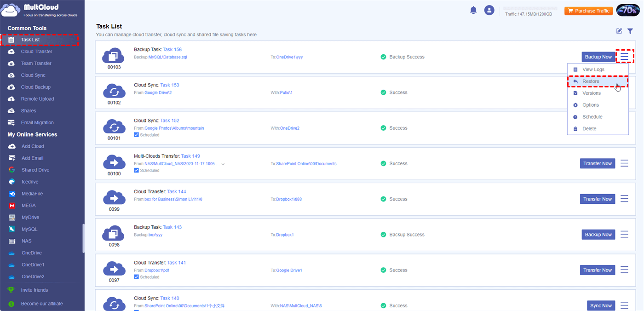The height and width of the screenshot is (311, 644).
Task: Select Restore from the context menu
Action: pyautogui.click(x=591, y=81)
